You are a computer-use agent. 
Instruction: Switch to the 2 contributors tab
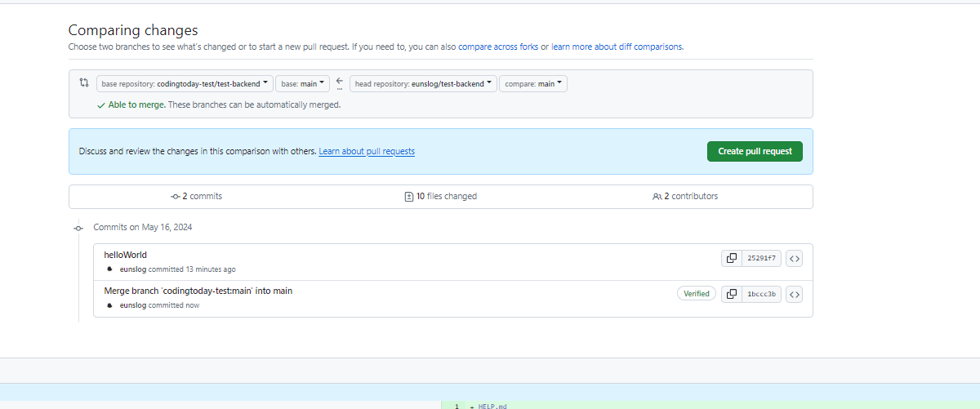pos(686,197)
